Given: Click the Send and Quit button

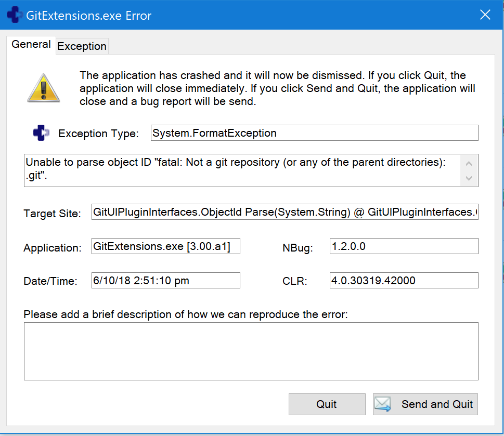Looking at the screenshot, I should [425, 404].
